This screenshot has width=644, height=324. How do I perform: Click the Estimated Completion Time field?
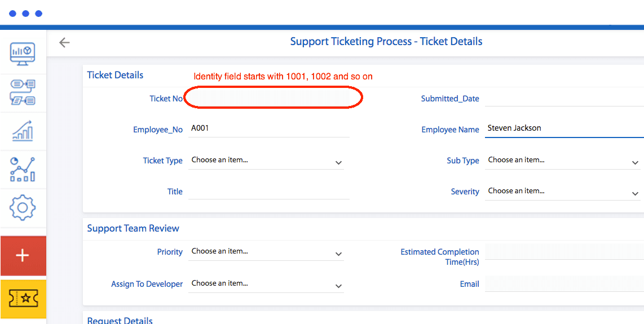(x=563, y=252)
